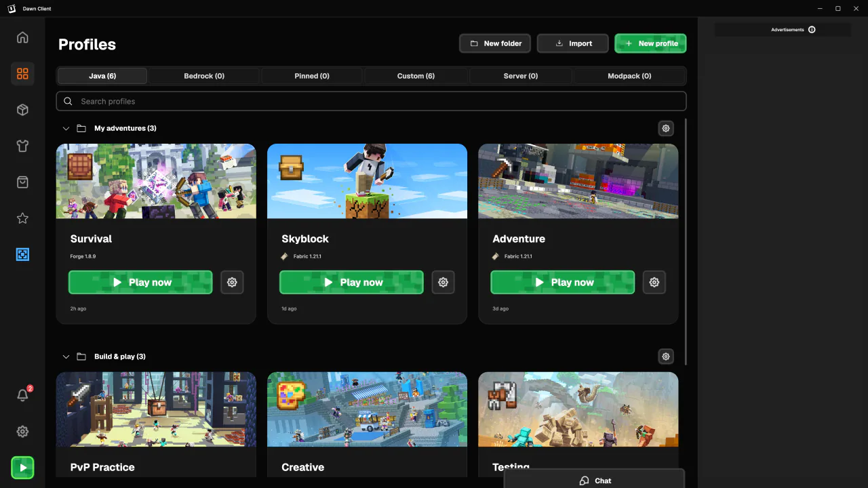Switch to the Server (0) tab
This screenshot has height=488, width=868.
tap(521, 76)
